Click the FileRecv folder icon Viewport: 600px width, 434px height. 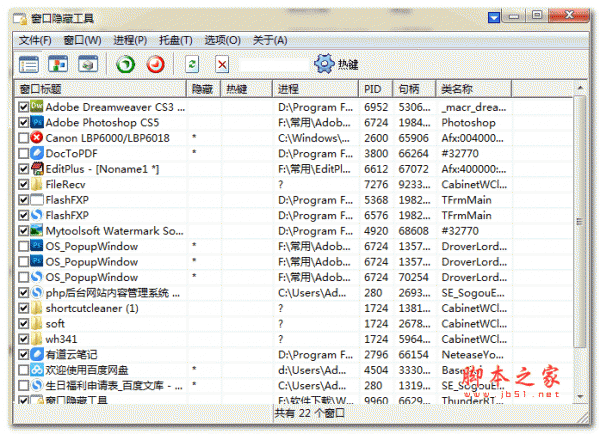[37, 184]
